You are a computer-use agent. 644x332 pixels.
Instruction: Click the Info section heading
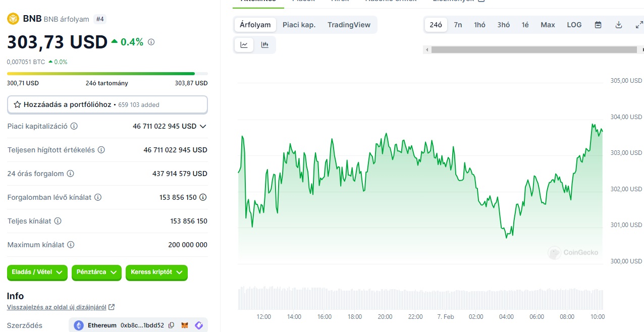(x=15, y=296)
